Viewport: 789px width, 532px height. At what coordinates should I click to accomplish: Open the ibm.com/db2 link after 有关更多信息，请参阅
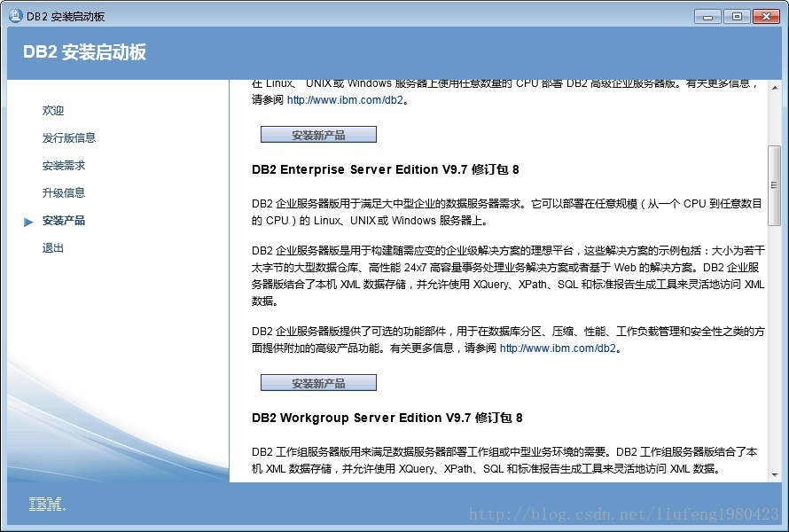click(x=558, y=348)
